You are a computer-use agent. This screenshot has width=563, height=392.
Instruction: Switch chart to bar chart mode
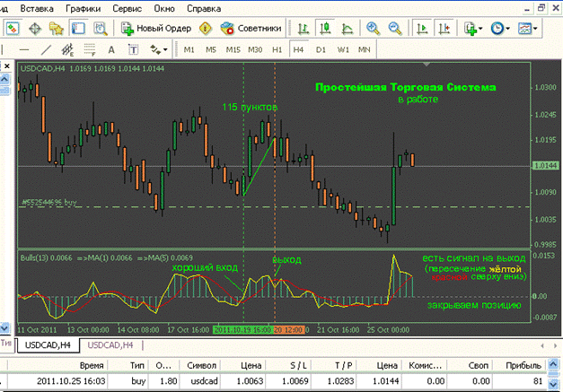(x=303, y=29)
